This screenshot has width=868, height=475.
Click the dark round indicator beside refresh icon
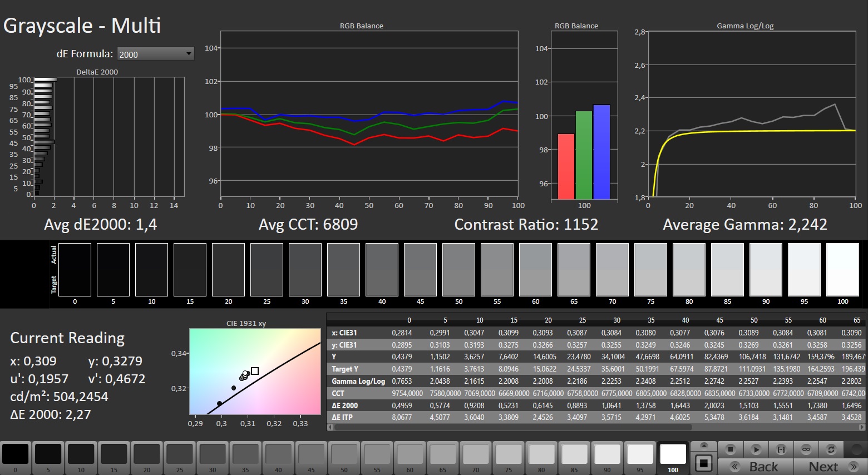856,449
